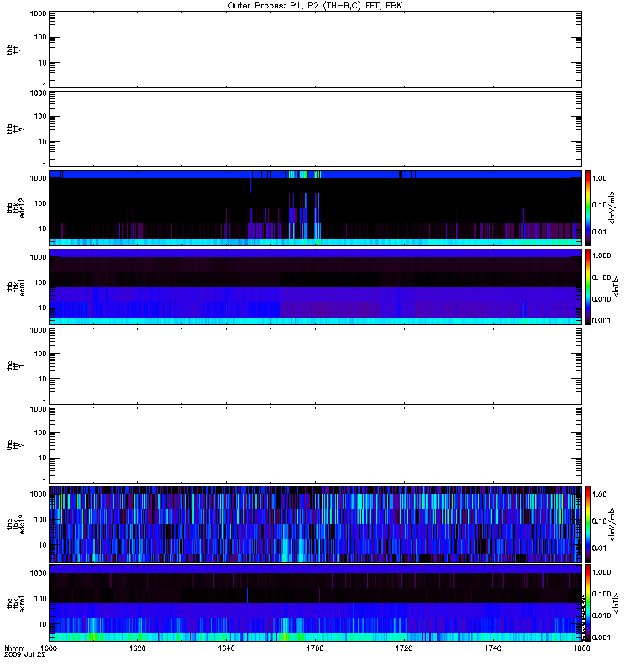The height and width of the screenshot is (672, 630).
Task: Click the '1' y-tick of thc fff 1 panel
Action: [x=45, y=402]
